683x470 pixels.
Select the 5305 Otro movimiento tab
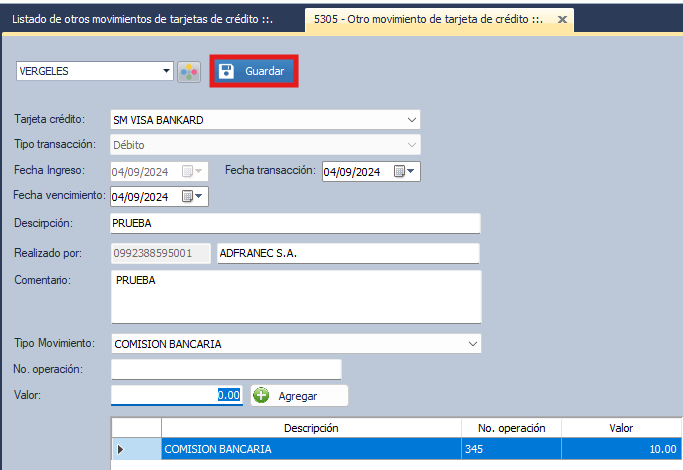tap(430, 19)
